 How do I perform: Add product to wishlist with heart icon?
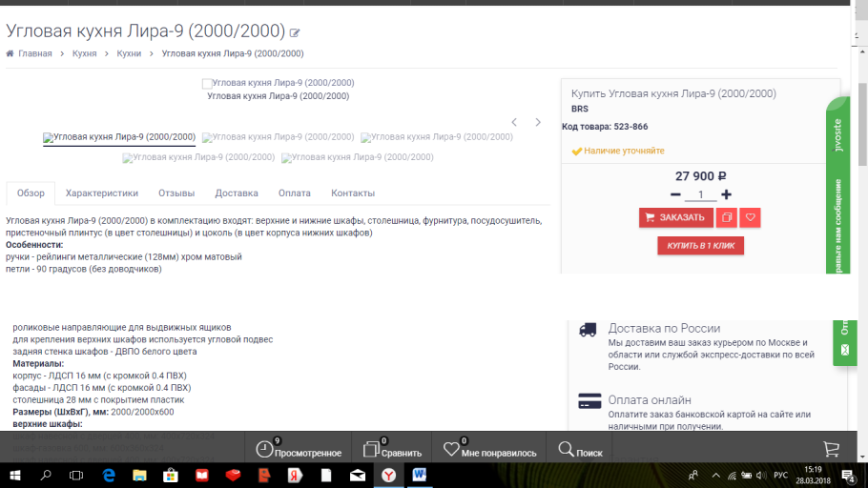[750, 217]
